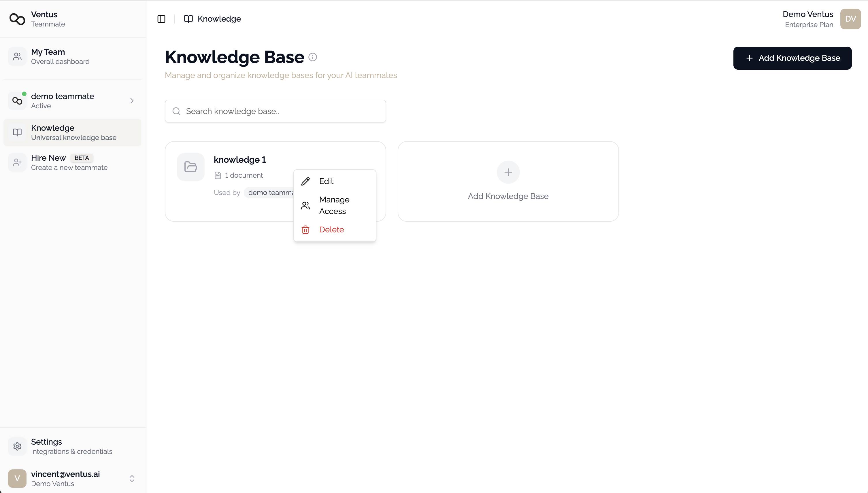
Task: Select Delete from the context menu
Action: coord(331,229)
